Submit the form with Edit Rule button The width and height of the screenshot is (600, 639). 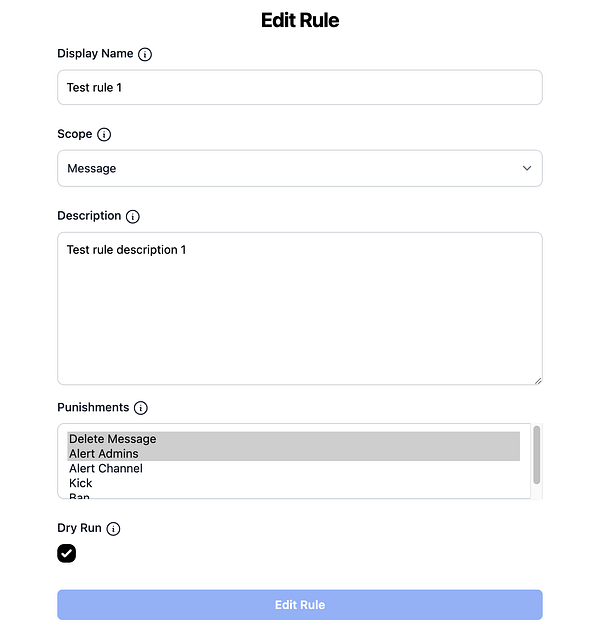[299, 605]
